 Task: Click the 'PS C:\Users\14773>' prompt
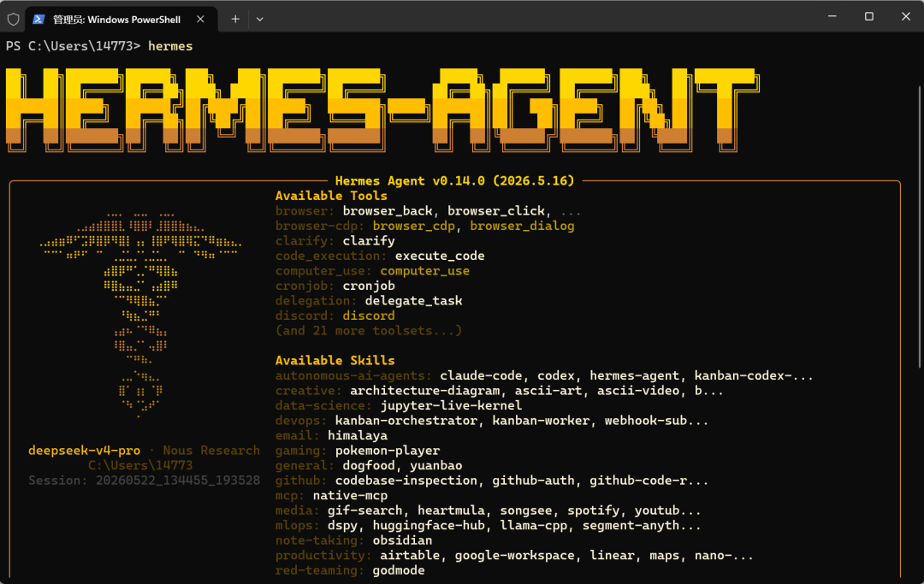pos(73,46)
